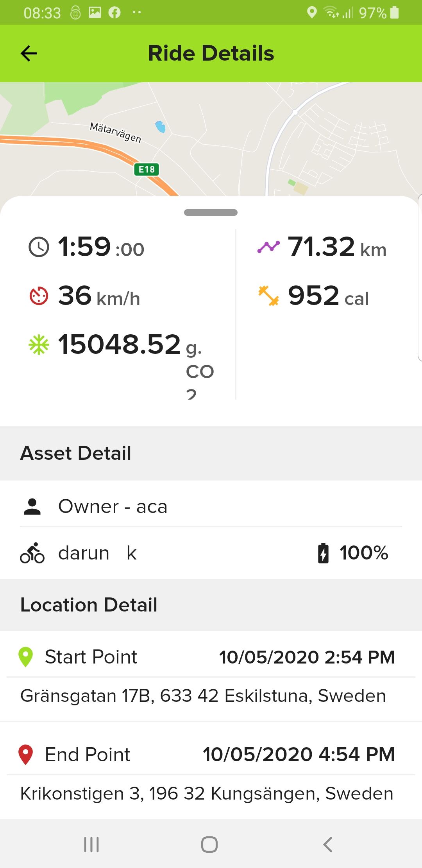The height and width of the screenshot is (868, 422).
Task: Tap the red End Point pin
Action: click(26, 755)
